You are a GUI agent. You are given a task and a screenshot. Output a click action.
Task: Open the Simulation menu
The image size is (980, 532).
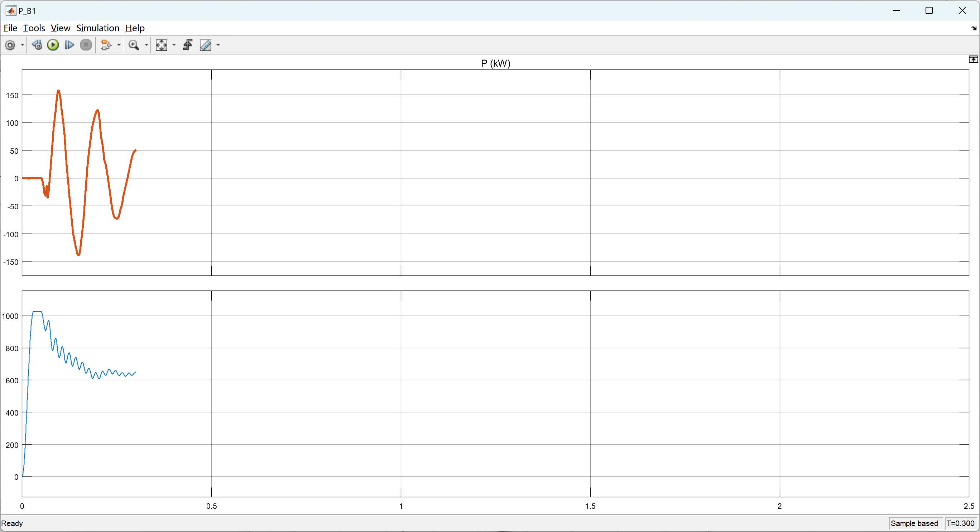click(x=98, y=28)
